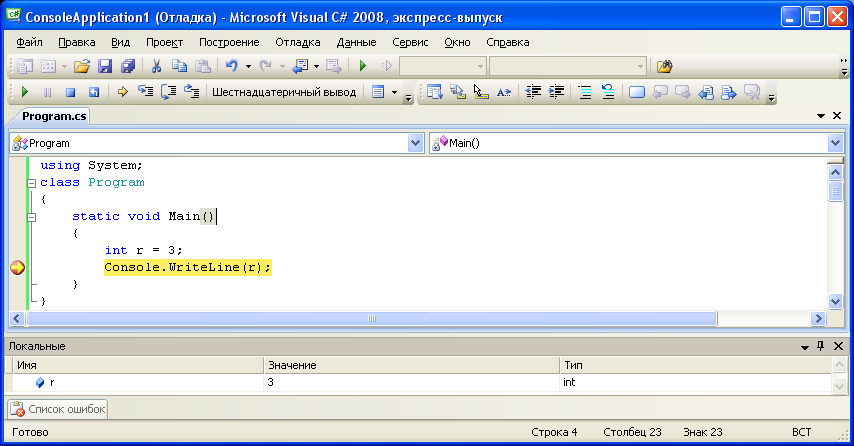Click the current statement arrow marker in margin
Screen dimensions: 854x446
coord(17,267)
